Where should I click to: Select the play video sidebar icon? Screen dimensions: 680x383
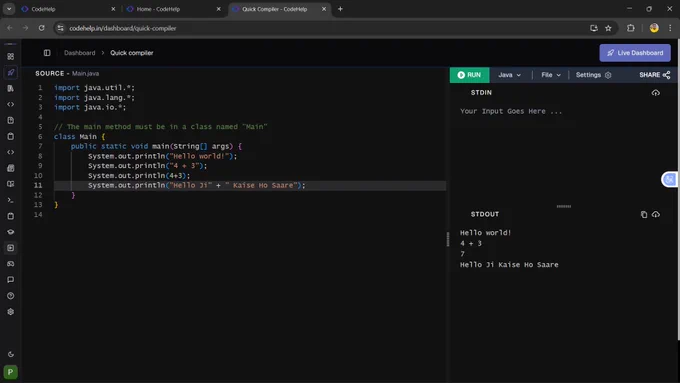point(10,248)
